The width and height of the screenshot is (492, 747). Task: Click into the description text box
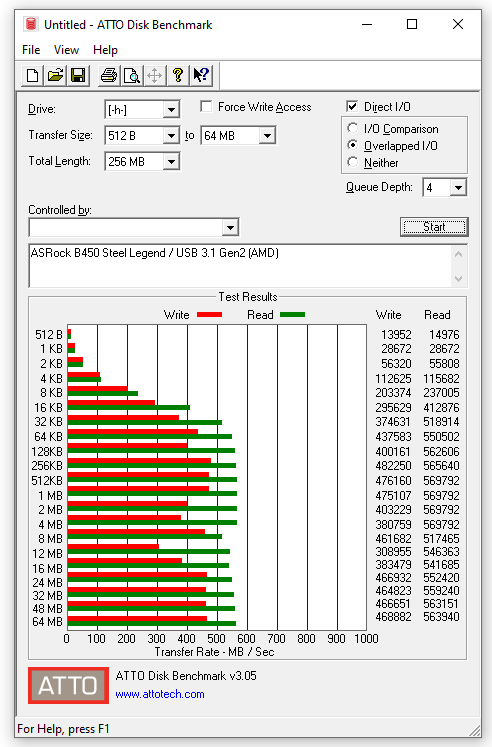[x=240, y=266]
